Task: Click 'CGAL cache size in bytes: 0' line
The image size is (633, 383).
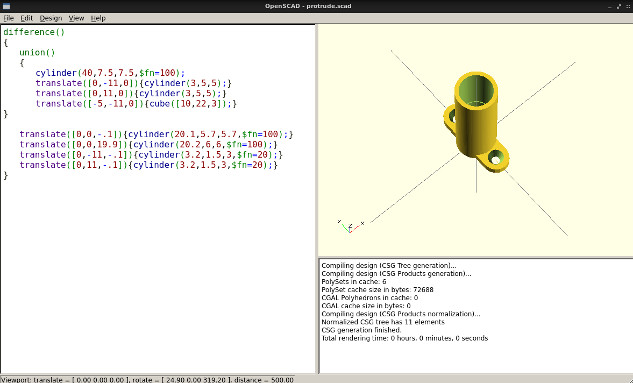Action: click(366, 306)
